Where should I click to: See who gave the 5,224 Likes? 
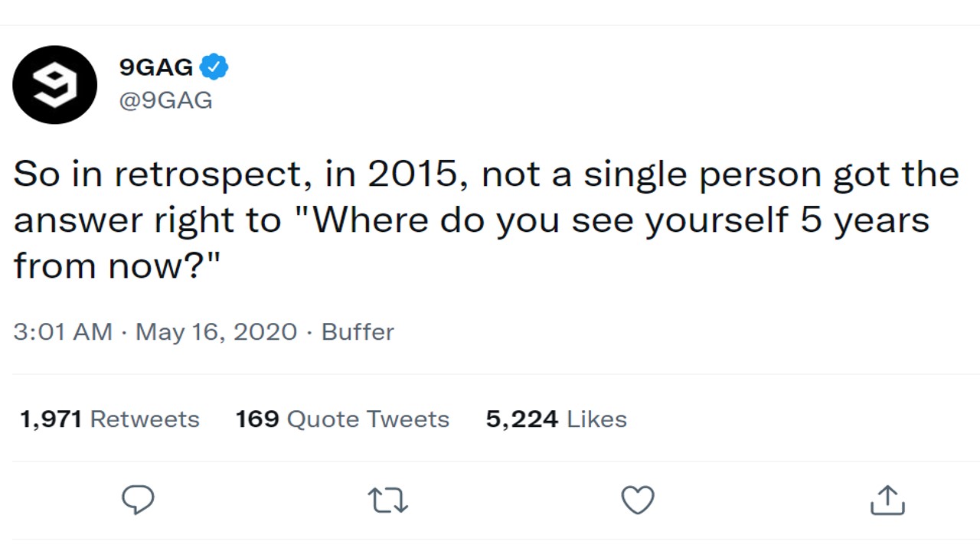[556, 419]
